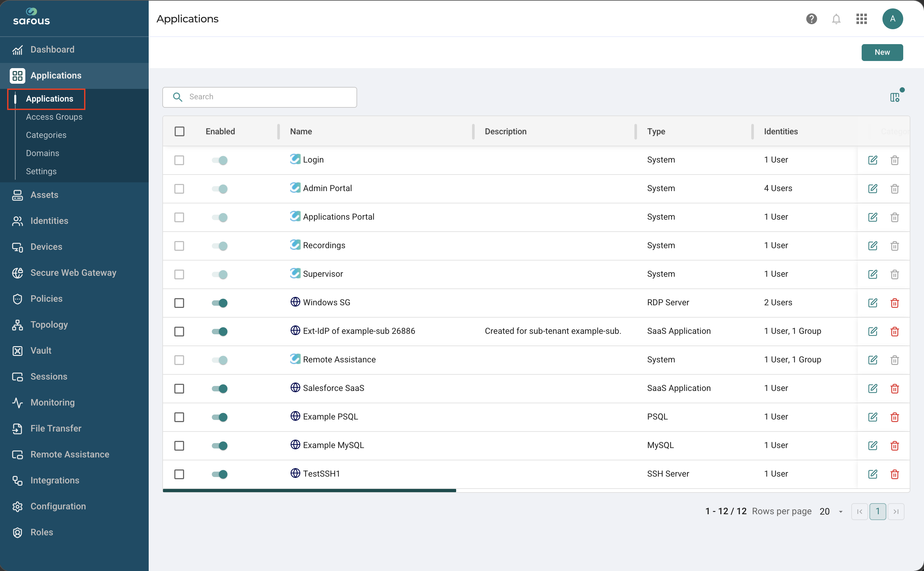The image size is (924, 571).
Task: Select the Salesforce SaaS row checkbox
Action: 179,389
